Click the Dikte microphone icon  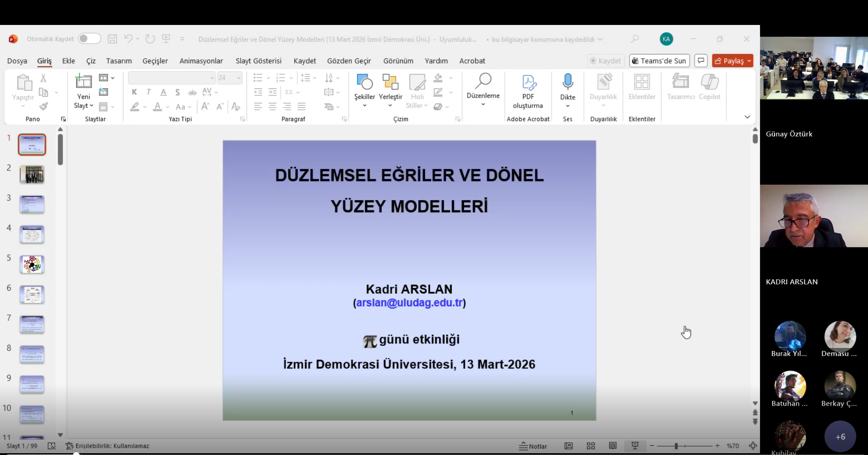pyautogui.click(x=567, y=82)
